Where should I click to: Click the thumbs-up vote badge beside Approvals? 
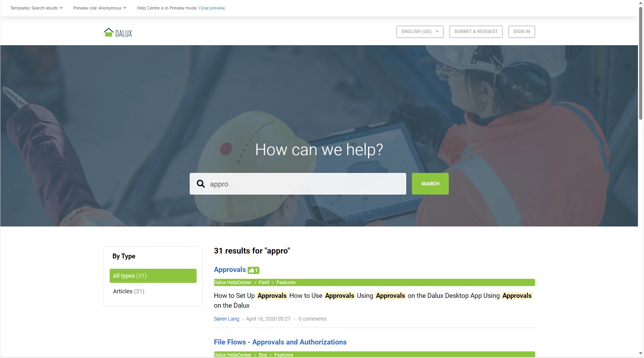click(x=253, y=270)
